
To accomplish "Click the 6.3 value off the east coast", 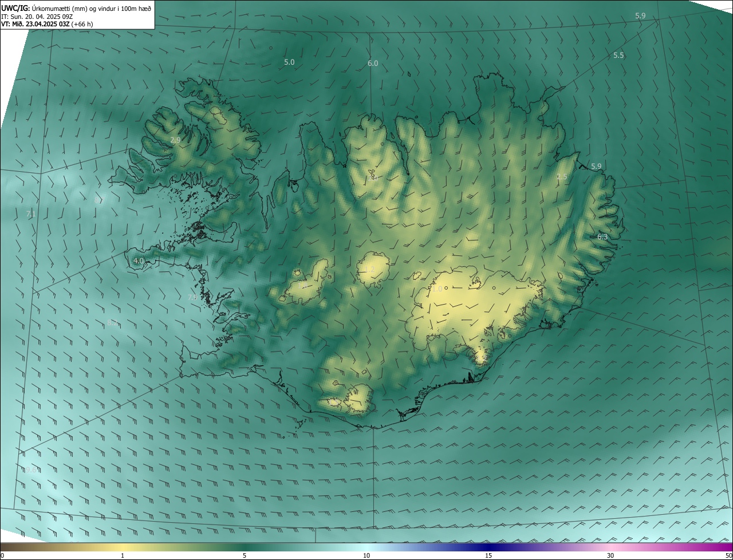I will click(602, 236).
